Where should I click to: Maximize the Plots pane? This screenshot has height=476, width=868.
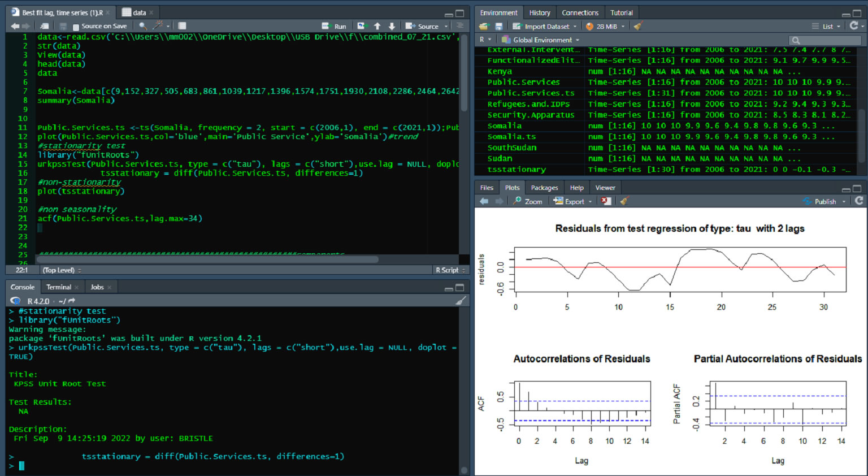click(x=857, y=189)
